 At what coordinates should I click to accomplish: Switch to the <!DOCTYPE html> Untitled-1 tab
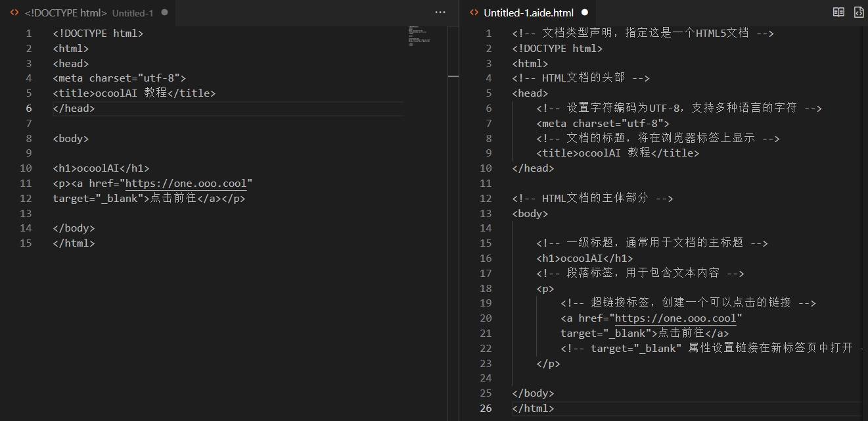88,12
